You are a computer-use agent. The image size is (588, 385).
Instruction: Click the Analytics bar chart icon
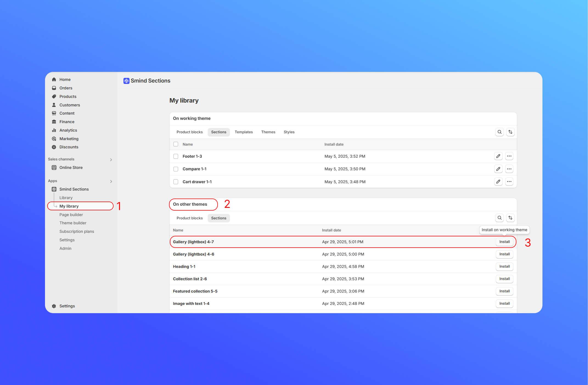(54, 130)
